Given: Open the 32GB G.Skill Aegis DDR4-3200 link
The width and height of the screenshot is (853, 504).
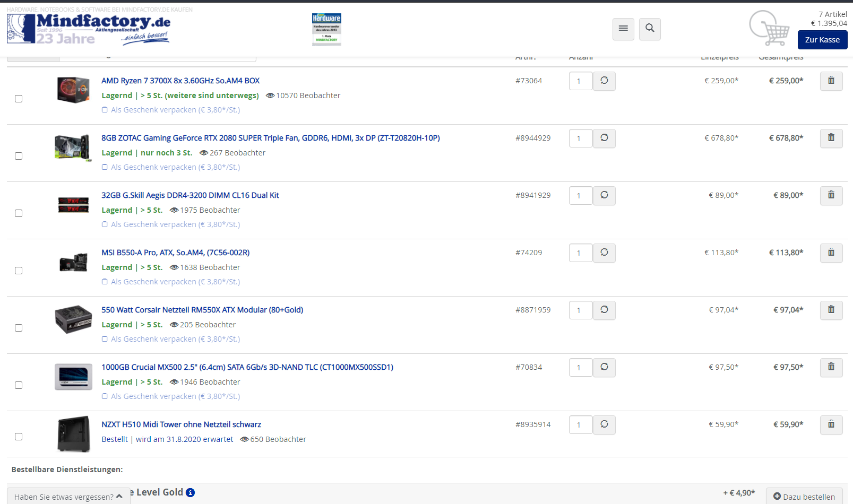Looking at the screenshot, I should [x=190, y=195].
